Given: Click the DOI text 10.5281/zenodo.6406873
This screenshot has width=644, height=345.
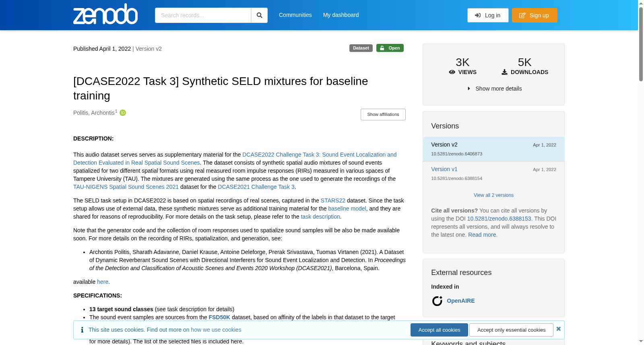Looking at the screenshot, I should coord(456,154).
